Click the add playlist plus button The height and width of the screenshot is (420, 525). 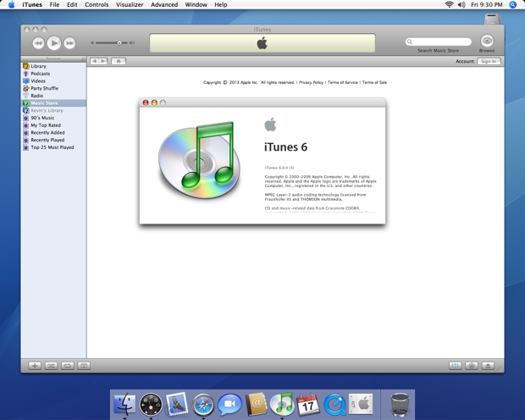35,366
